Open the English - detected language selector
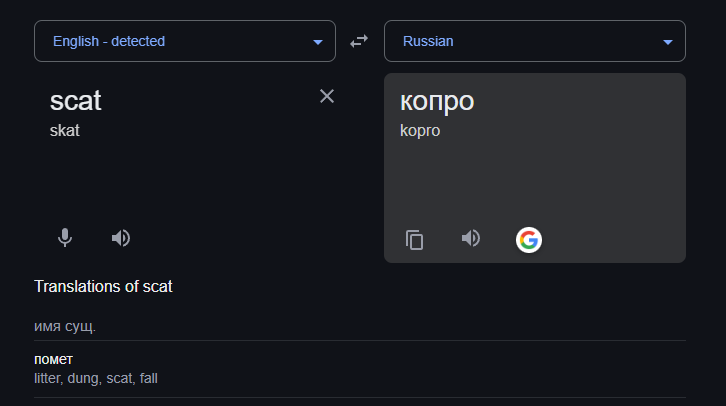726x406 pixels. pos(185,41)
